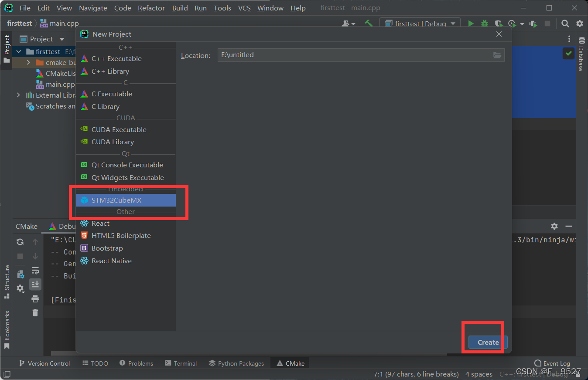
Task: Open the Problems tool window
Action: [x=136, y=363]
